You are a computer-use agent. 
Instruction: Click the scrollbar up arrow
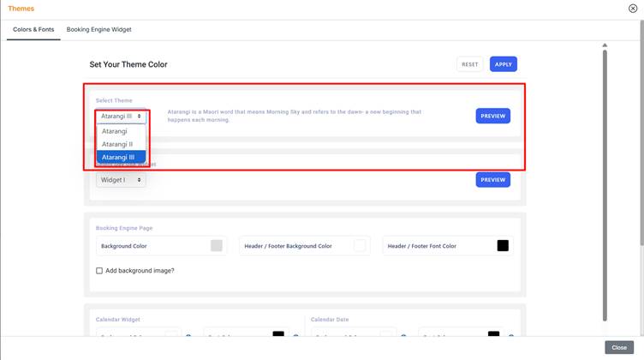click(605, 45)
